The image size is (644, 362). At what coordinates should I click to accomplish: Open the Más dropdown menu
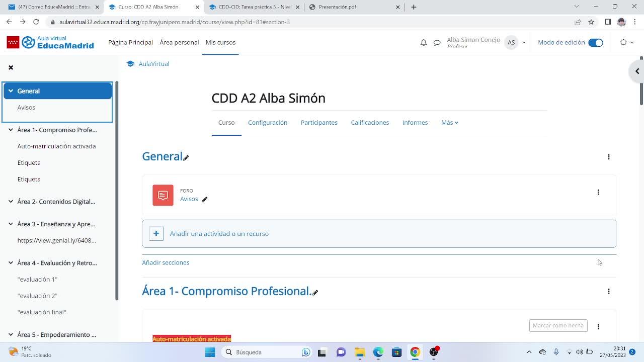pyautogui.click(x=450, y=123)
